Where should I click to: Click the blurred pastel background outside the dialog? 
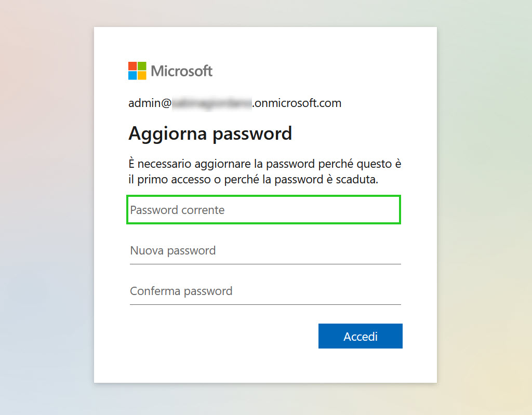point(44,204)
